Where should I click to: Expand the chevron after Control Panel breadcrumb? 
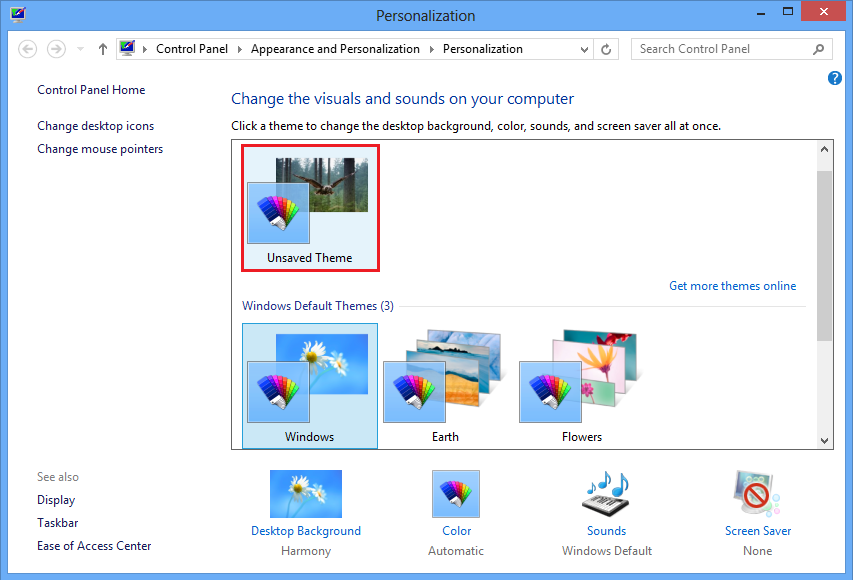click(x=239, y=50)
